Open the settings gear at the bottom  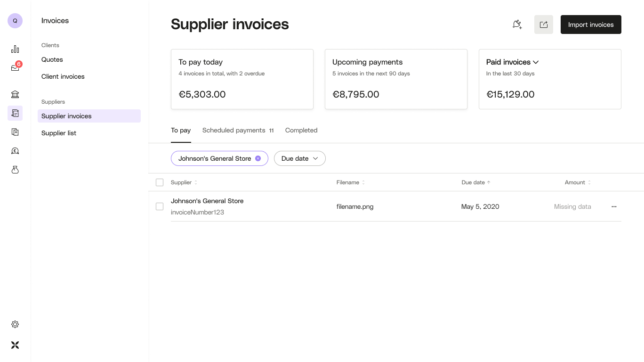click(x=15, y=324)
